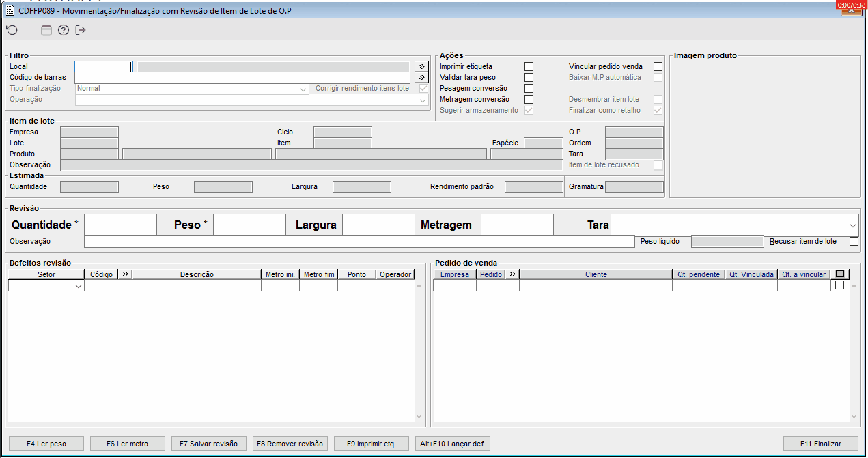Click lookup arrows in Pedido de venda header

click(512, 274)
